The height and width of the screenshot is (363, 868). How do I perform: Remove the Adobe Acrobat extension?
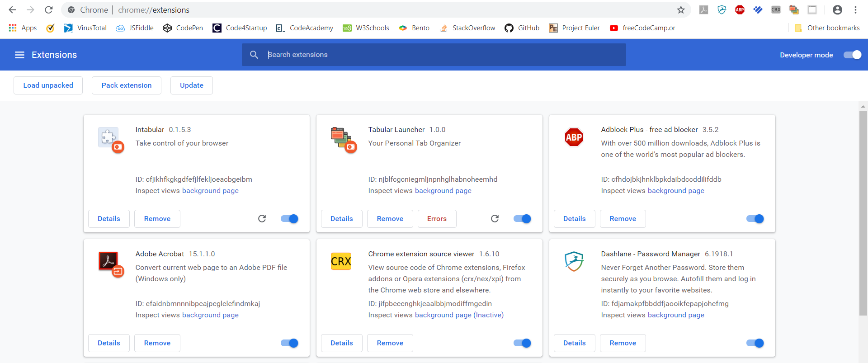click(157, 343)
